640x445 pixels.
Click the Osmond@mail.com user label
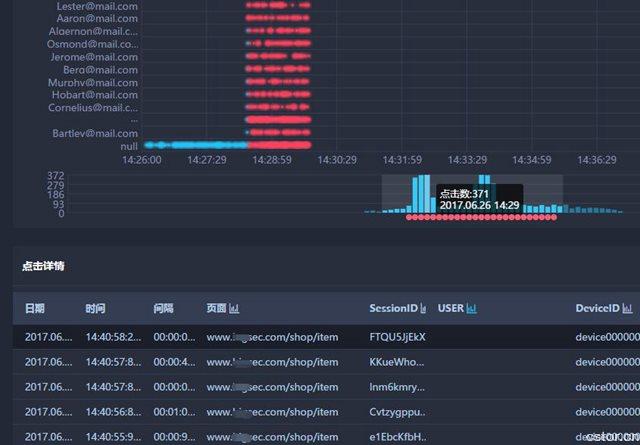coord(93,44)
